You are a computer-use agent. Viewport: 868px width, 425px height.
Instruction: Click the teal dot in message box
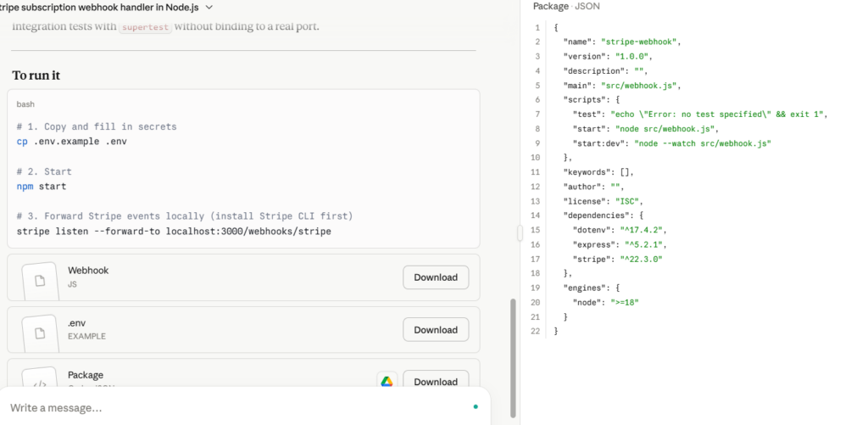[476, 407]
